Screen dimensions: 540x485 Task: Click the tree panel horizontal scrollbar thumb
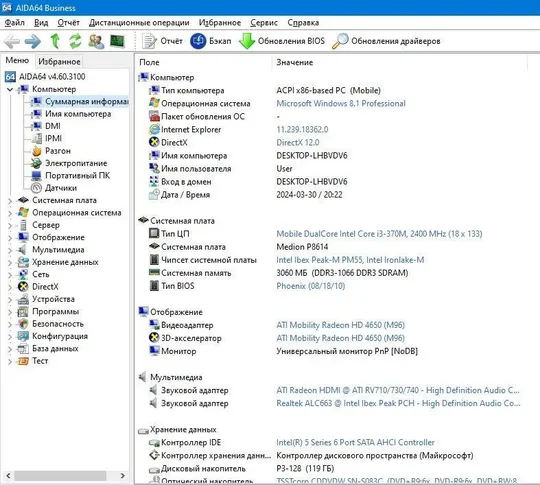coord(60,476)
